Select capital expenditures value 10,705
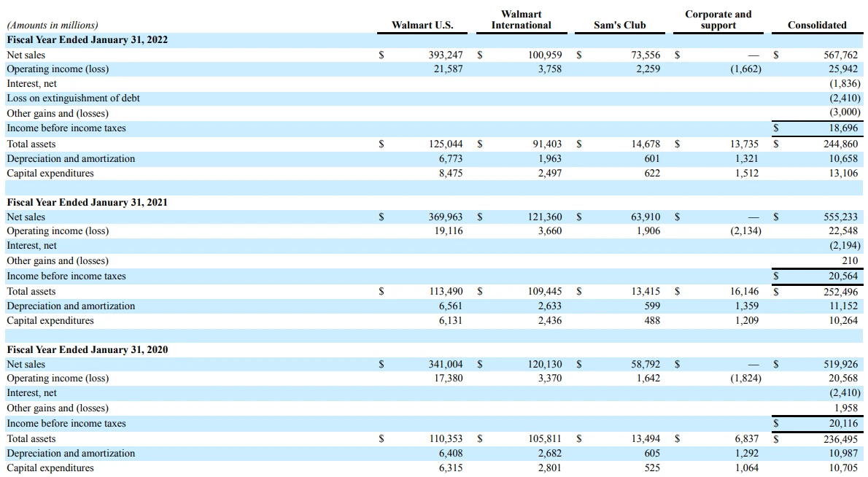 click(x=843, y=468)
